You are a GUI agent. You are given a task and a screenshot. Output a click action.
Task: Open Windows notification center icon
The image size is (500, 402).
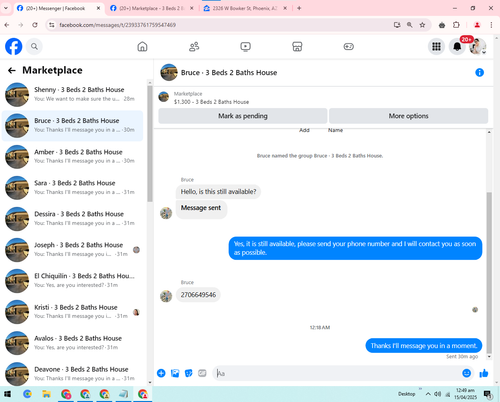488,395
